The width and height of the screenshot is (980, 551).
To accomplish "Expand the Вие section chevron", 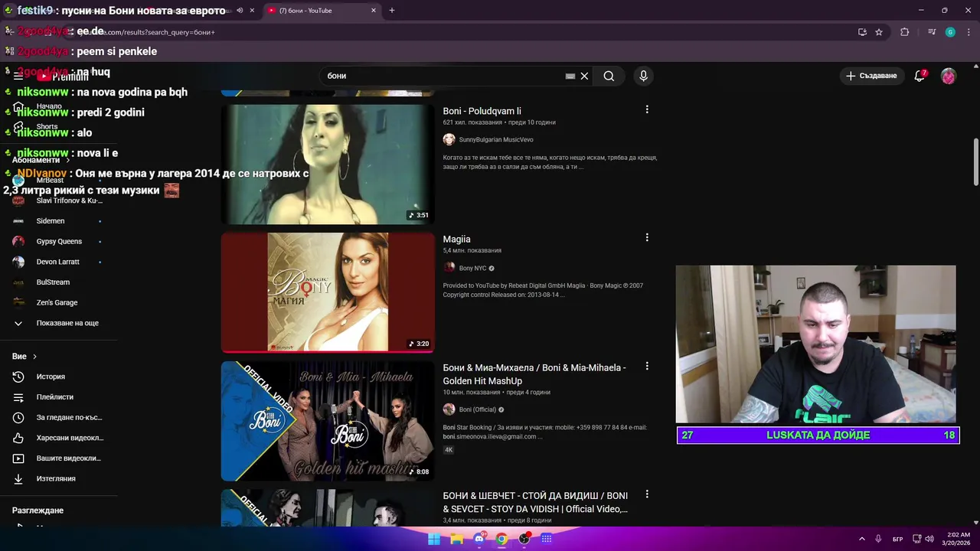I will point(34,357).
